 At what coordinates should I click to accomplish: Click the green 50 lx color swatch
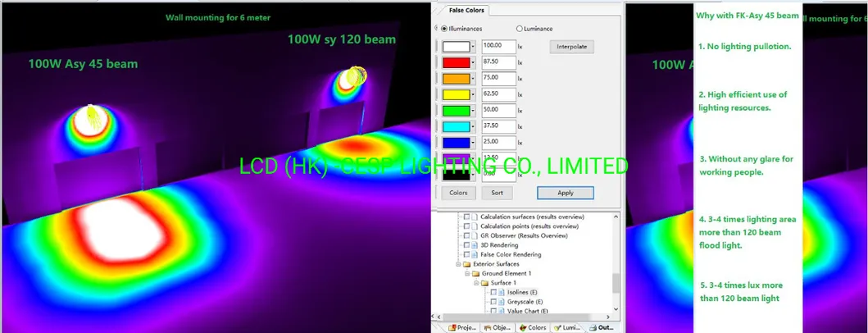(x=457, y=111)
